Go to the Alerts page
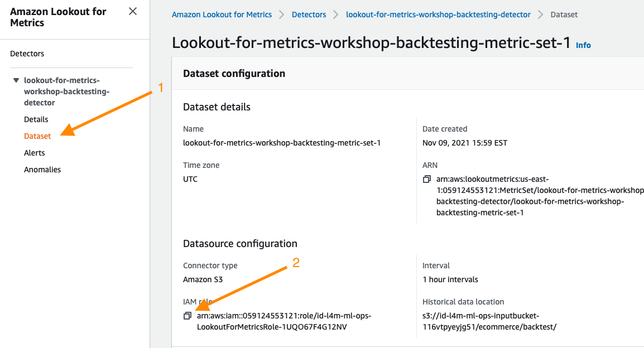 (x=35, y=153)
